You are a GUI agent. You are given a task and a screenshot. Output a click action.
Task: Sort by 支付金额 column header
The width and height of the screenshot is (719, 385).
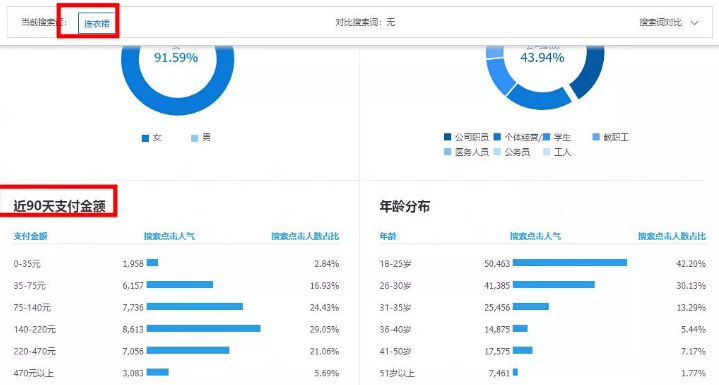coord(30,236)
